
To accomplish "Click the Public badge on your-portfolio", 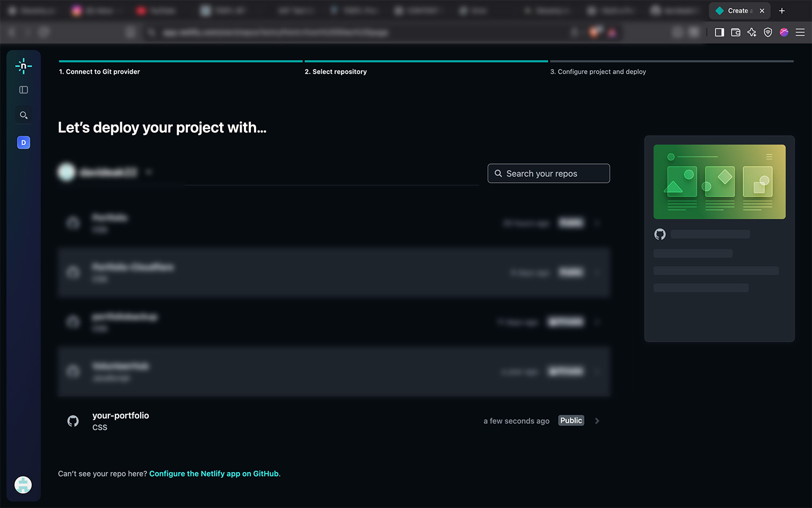I will click(571, 421).
